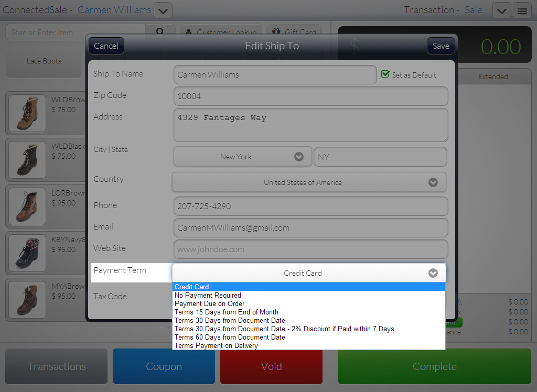Expand the Transaction Sale type dropdown
Viewport: 537px width, 392px height.
(502, 10)
